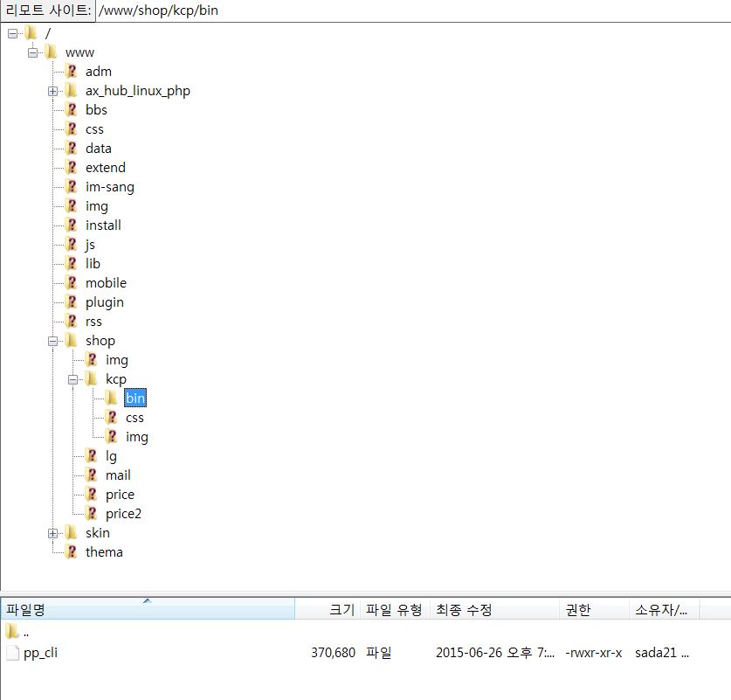731x700 pixels.
Task: Click the bbs folder icon
Action: pos(72,109)
